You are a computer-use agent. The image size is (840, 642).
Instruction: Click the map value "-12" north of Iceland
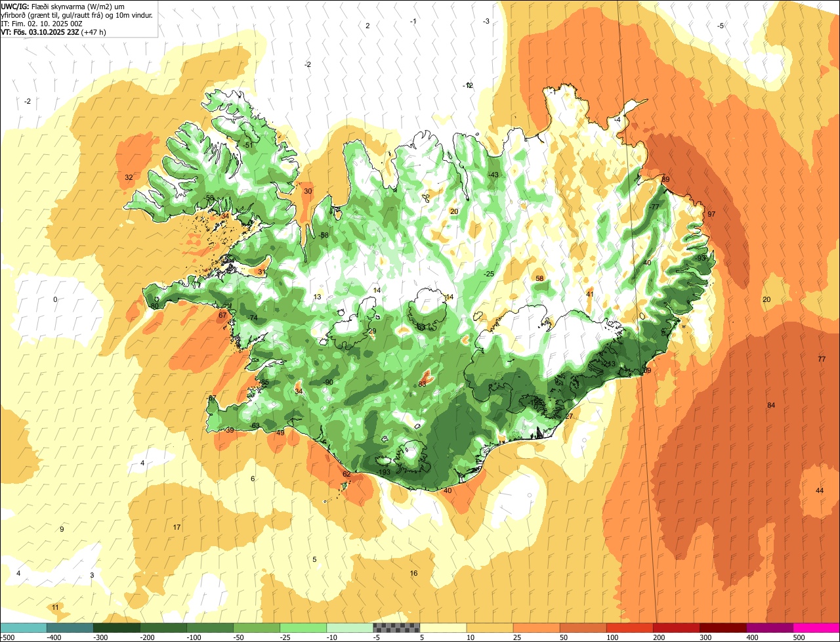click(468, 85)
